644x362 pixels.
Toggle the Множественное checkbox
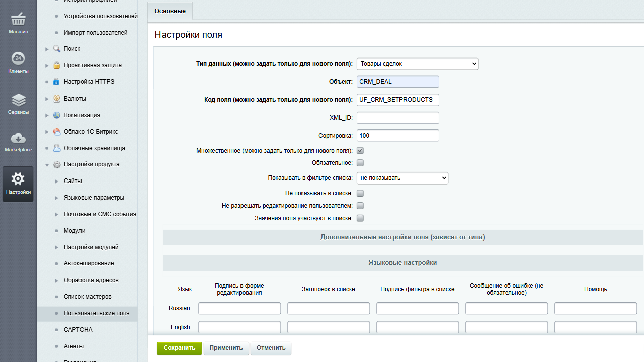point(360,150)
